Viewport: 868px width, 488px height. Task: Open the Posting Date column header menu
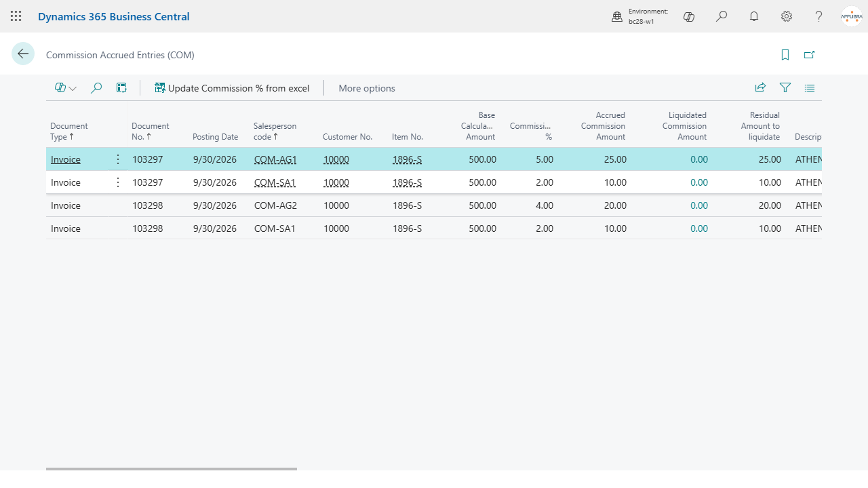click(216, 137)
